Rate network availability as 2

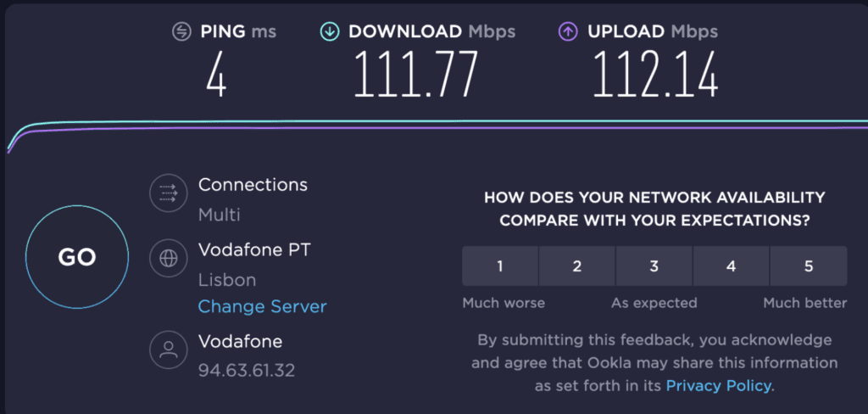pyautogui.click(x=577, y=266)
